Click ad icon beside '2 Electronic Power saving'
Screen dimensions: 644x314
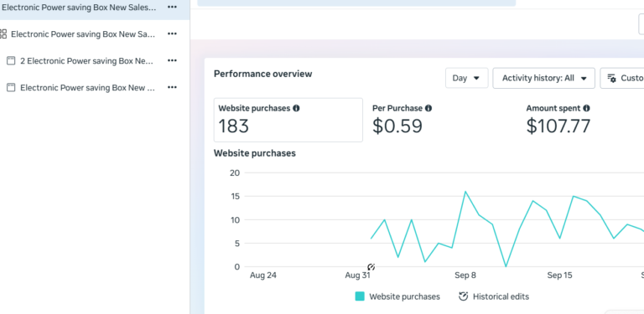coord(11,60)
